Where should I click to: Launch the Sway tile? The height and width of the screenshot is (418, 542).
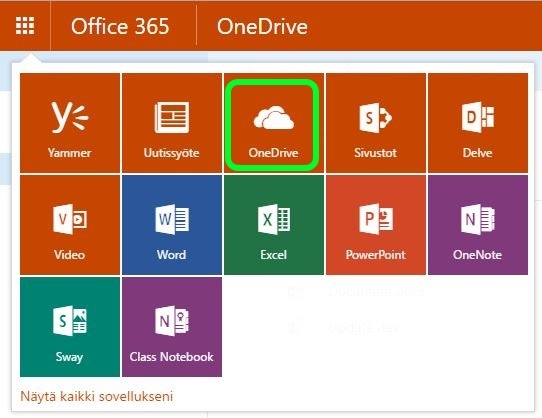[70, 327]
